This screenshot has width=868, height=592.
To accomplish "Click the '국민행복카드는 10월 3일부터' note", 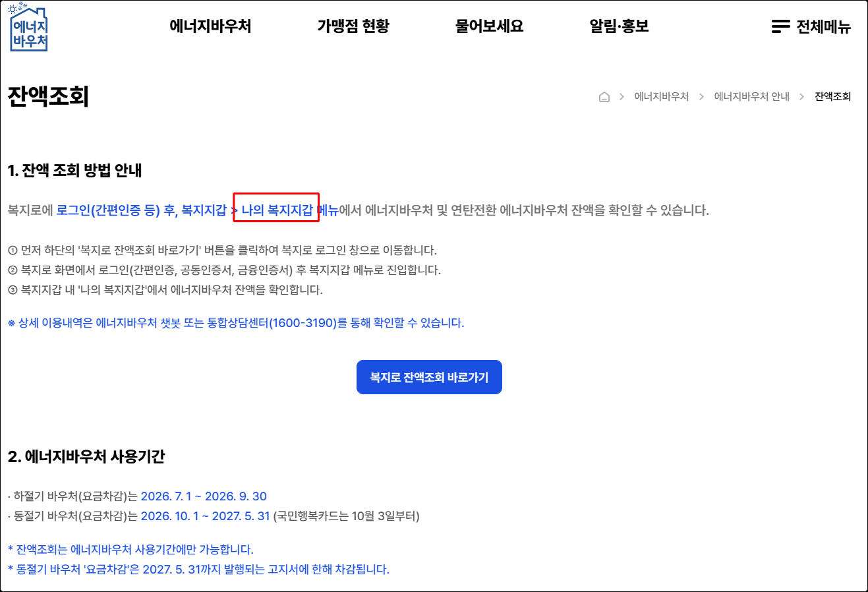I will pyautogui.click(x=346, y=516).
